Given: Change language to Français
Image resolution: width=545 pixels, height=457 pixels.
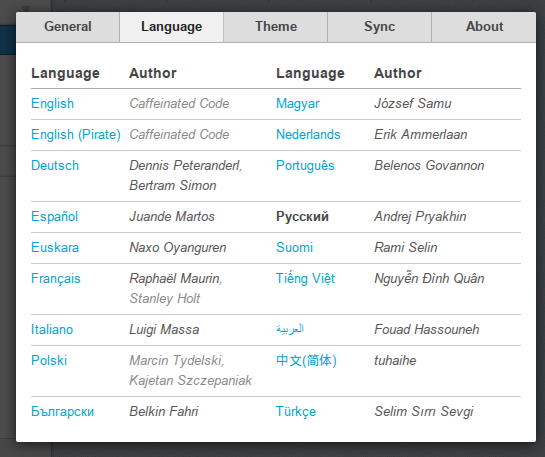Looking at the screenshot, I should (56, 279).
